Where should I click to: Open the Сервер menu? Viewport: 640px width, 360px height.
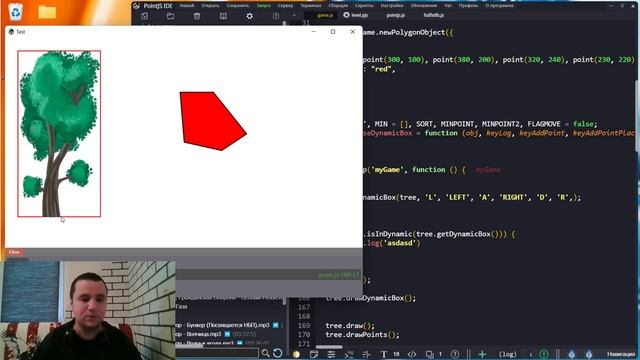(x=285, y=6)
